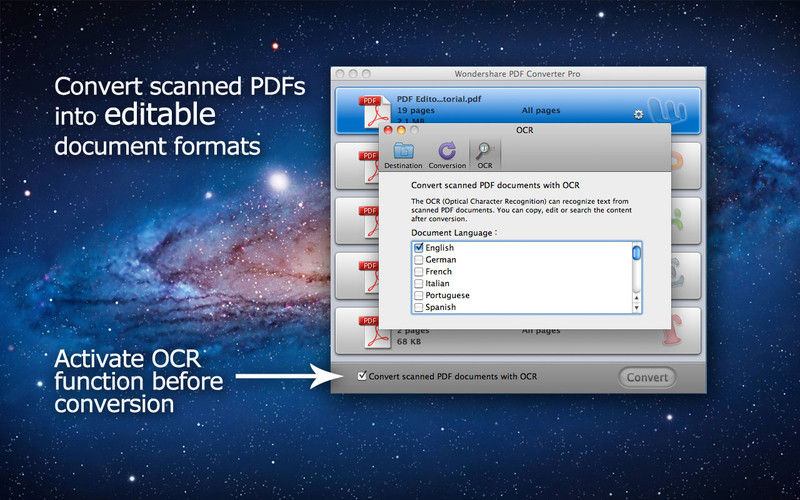Click the language list scroll down arrow

[x=636, y=308]
